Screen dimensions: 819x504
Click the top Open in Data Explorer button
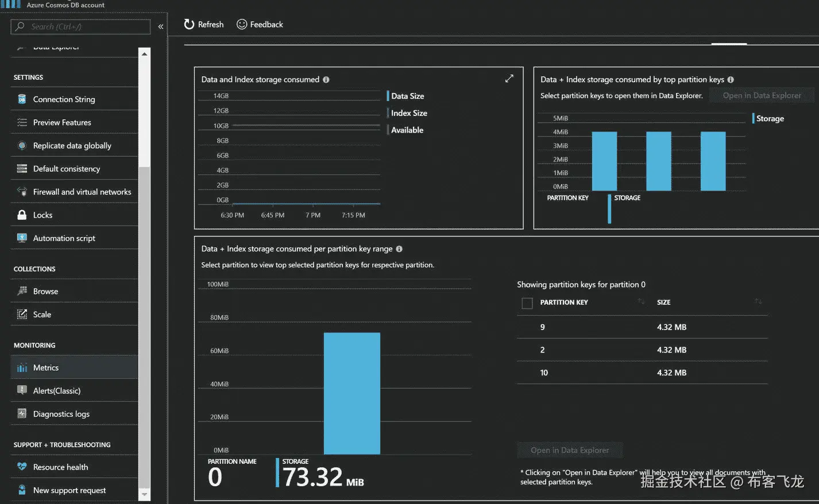coord(762,95)
